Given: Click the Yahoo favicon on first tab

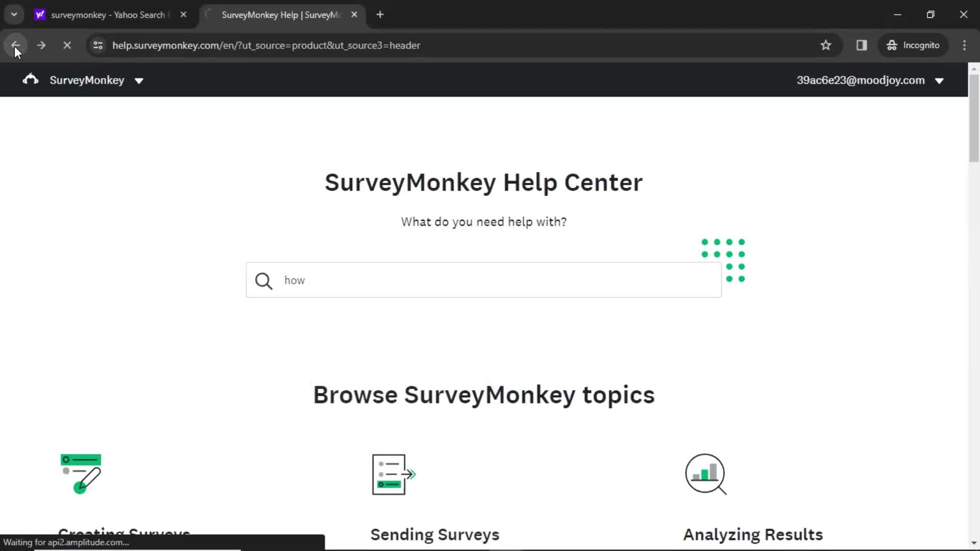Looking at the screenshot, I should 40,15.
